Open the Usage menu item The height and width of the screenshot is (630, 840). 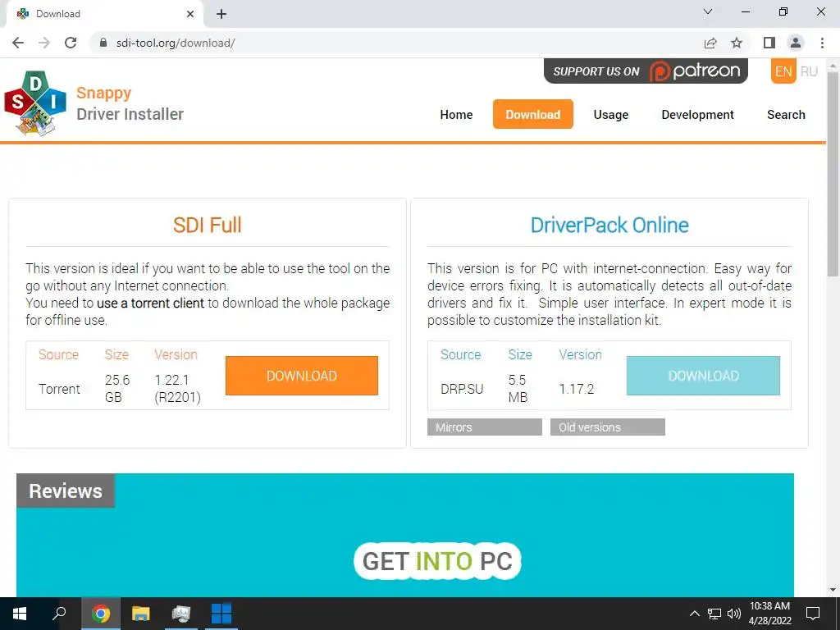coord(610,115)
